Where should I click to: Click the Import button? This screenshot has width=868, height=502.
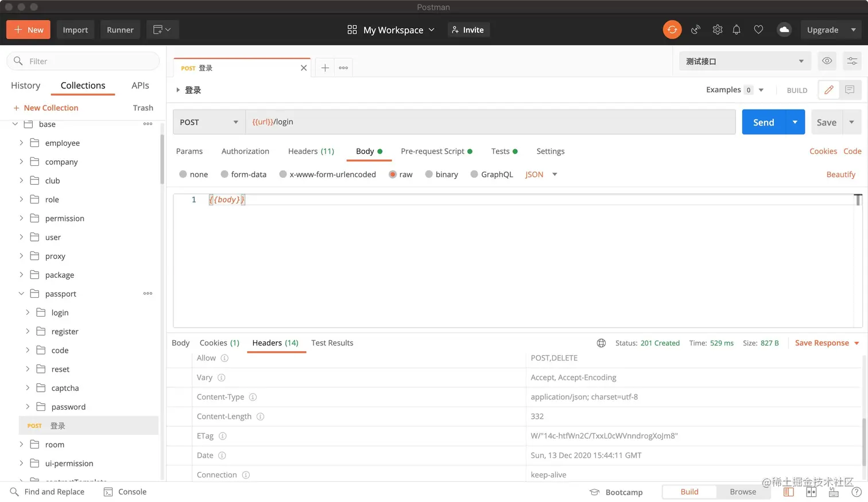(x=75, y=30)
